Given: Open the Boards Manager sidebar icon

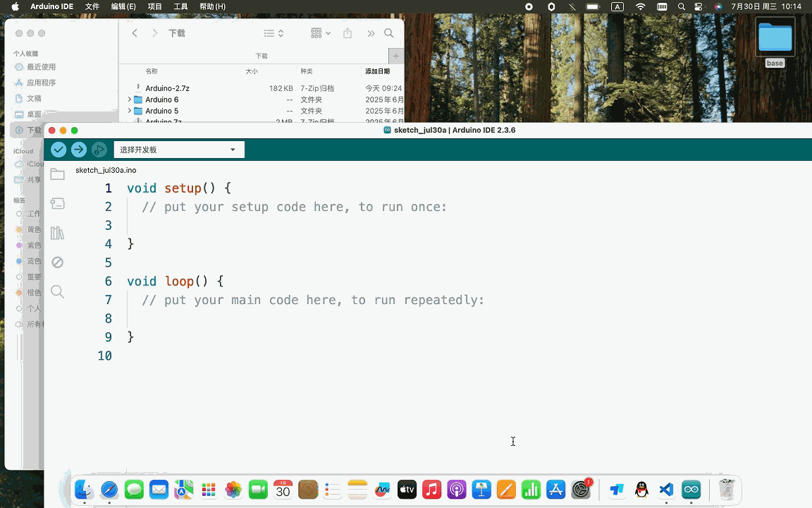Looking at the screenshot, I should 58,203.
